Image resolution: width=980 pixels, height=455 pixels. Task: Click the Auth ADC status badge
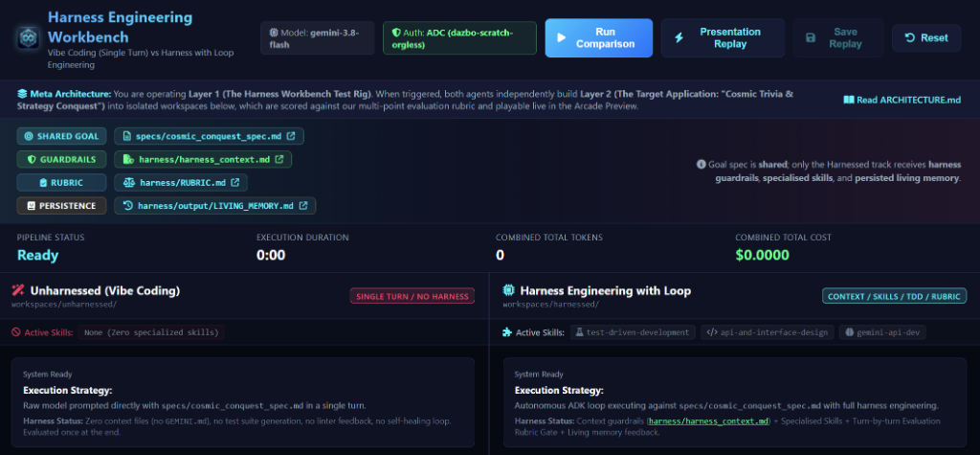459,37
